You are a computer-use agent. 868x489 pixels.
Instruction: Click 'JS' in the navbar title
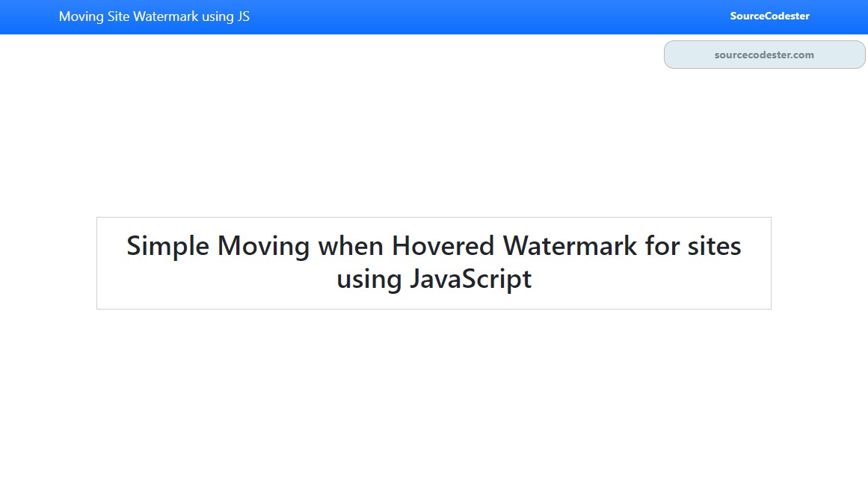(x=244, y=16)
